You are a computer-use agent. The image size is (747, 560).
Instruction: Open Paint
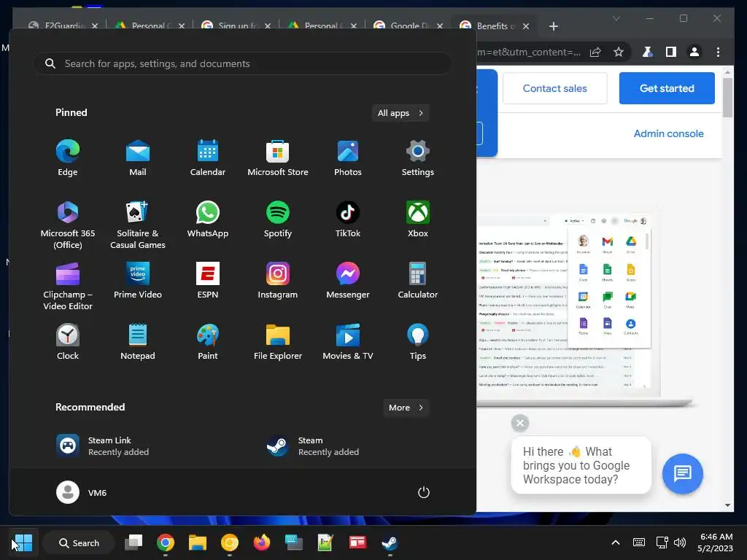coord(208,341)
